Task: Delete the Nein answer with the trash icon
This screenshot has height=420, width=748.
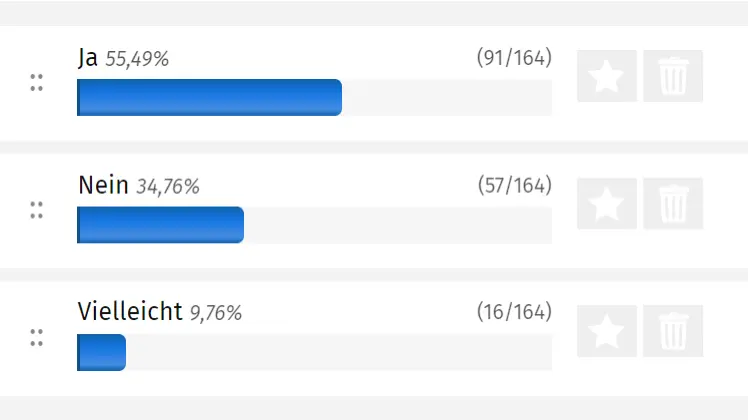Action: tap(673, 204)
